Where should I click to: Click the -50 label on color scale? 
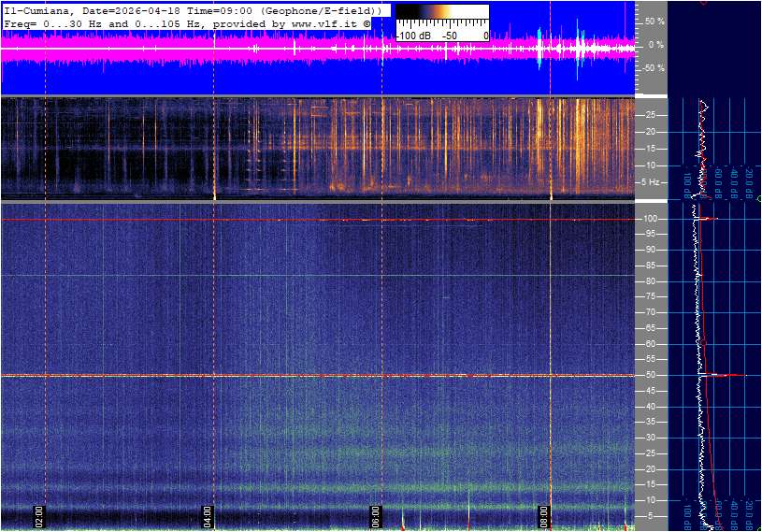point(450,35)
